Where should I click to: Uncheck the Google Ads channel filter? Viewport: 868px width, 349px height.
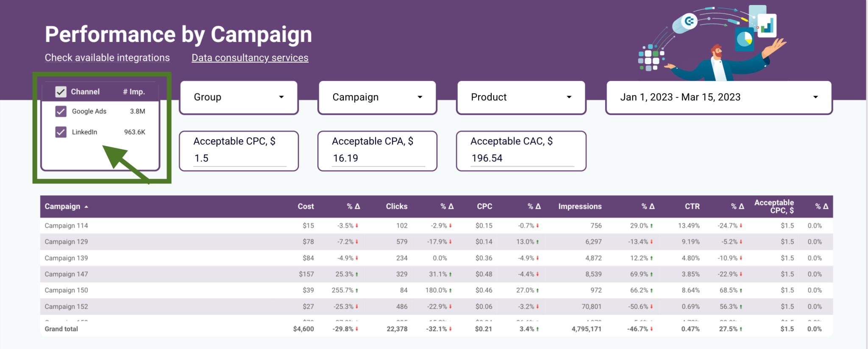click(61, 111)
